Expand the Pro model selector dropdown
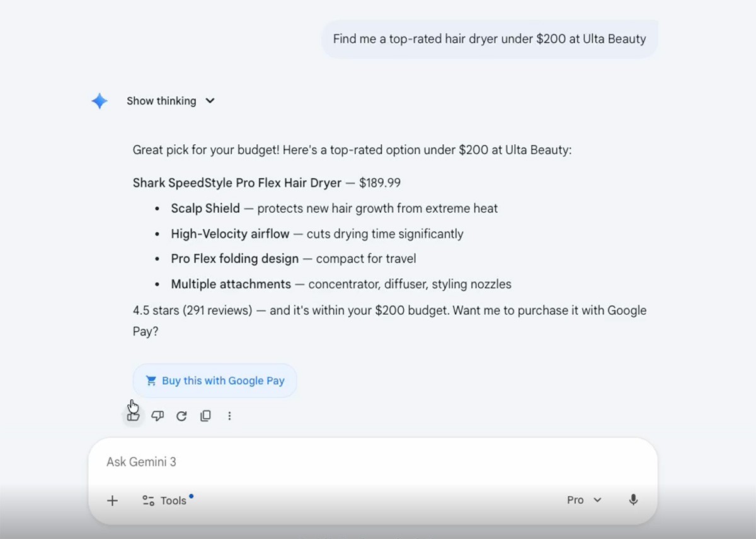 pos(585,500)
